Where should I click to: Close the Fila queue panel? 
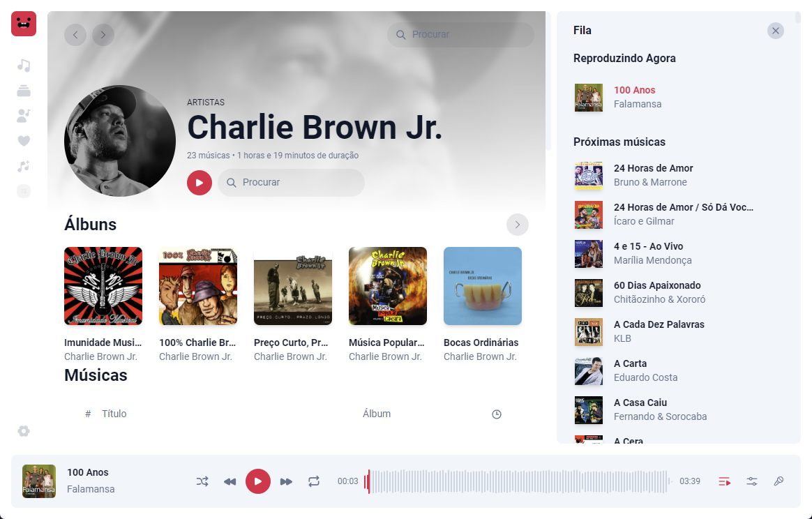(x=775, y=31)
